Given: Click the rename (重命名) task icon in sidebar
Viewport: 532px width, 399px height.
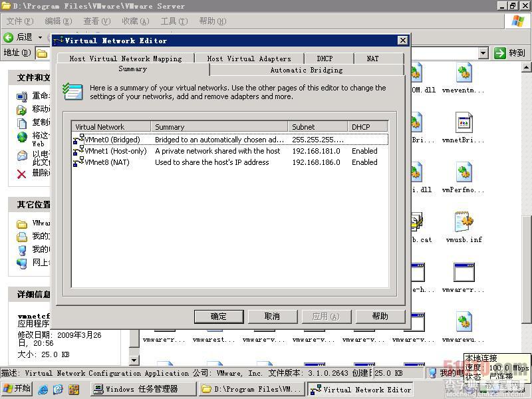Looking at the screenshot, I should pos(22,96).
